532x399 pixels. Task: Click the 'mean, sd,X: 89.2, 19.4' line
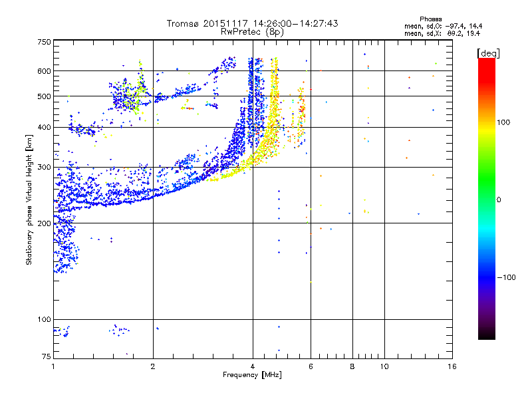tap(442, 34)
